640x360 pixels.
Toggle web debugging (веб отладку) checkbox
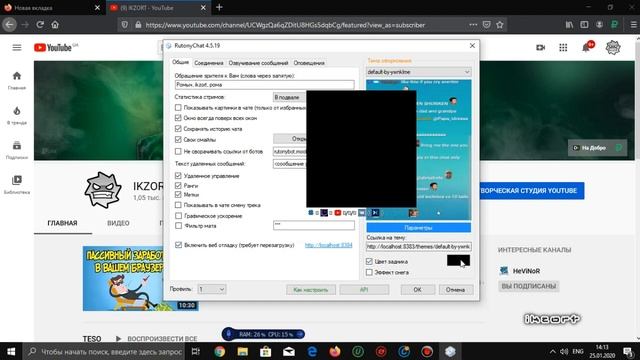tap(178, 245)
